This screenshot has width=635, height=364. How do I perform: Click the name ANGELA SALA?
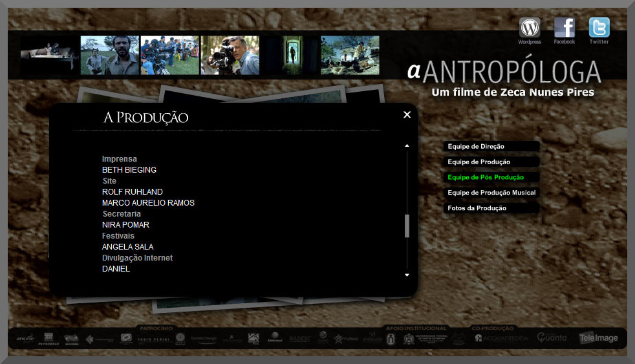click(127, 246)
